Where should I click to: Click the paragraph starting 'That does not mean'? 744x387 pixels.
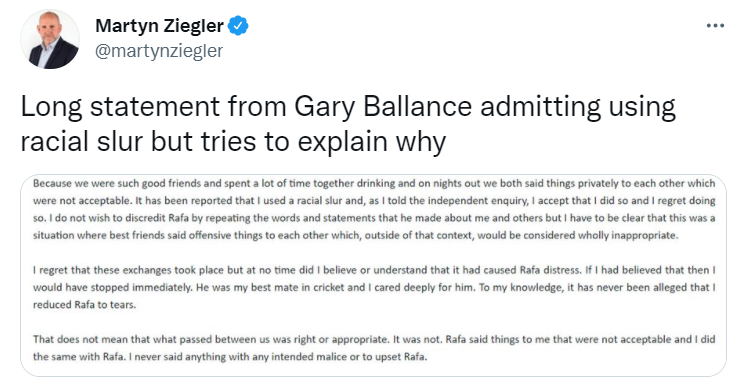pyautogui.click(x=374, y=348)
